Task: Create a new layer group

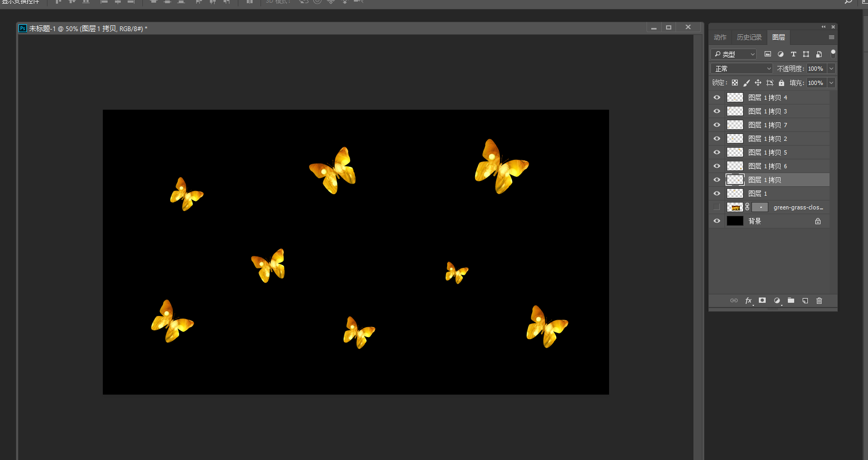Action: [x=791, y=301]
